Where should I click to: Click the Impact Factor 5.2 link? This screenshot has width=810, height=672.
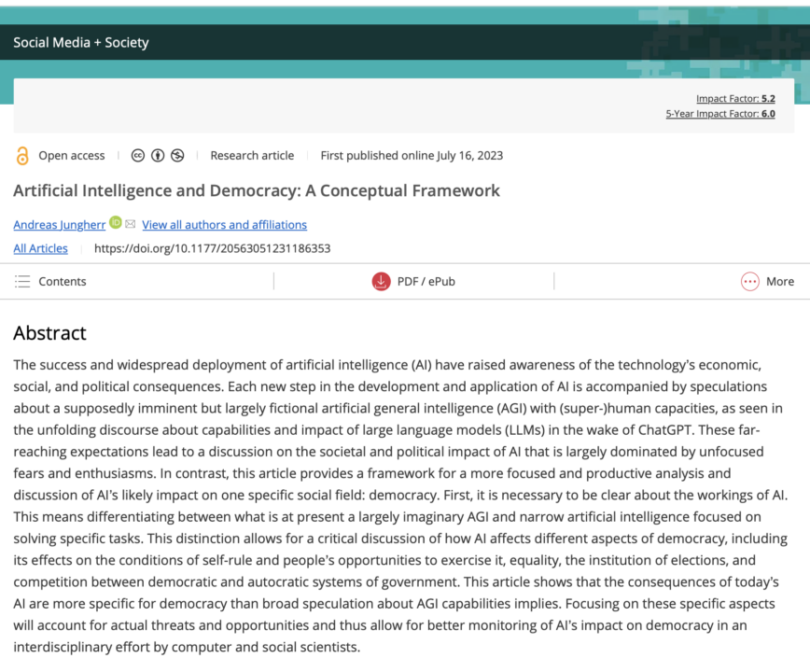[735, 98]
